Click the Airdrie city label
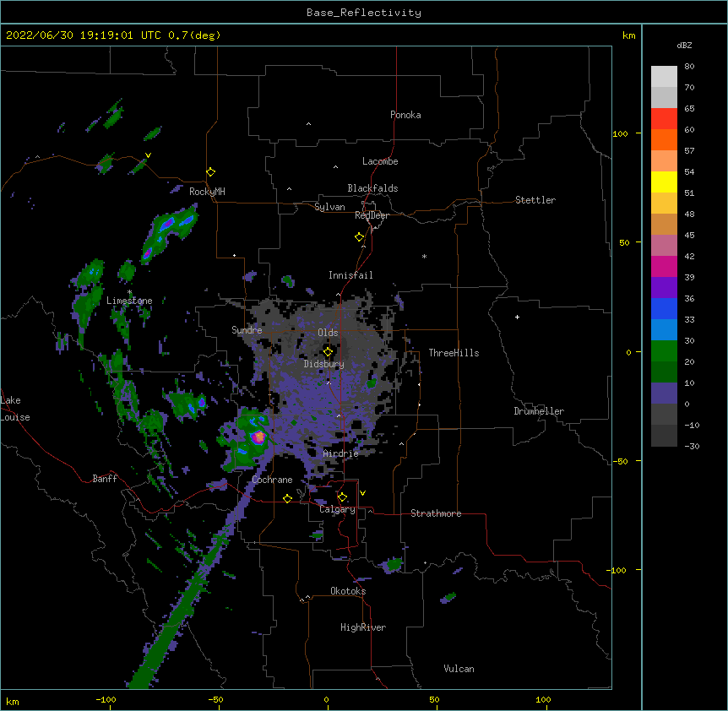Image resolution: width=728 pixels, height=711 pixels. [341, 453]
